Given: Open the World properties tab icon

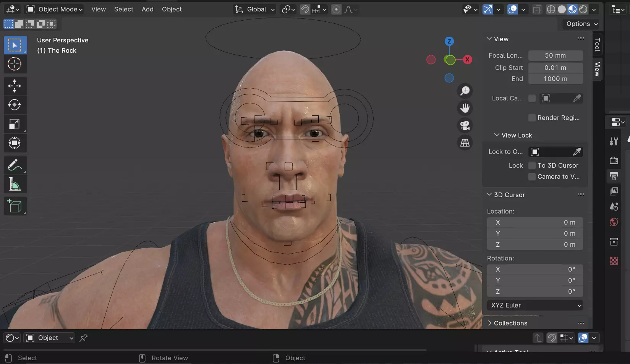Looking at the screenshot, I should click(x=614, y=222).
